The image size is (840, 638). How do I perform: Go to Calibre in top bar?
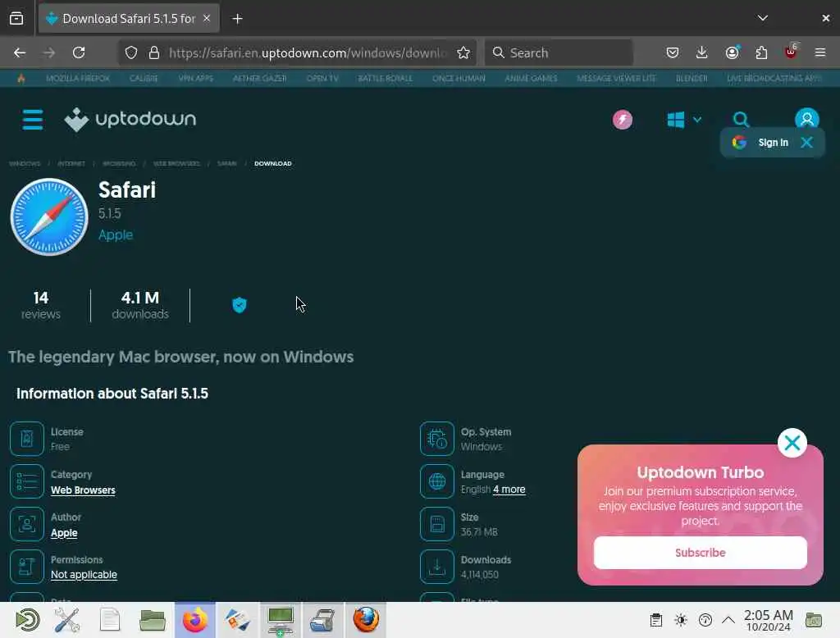coord(144,78)
